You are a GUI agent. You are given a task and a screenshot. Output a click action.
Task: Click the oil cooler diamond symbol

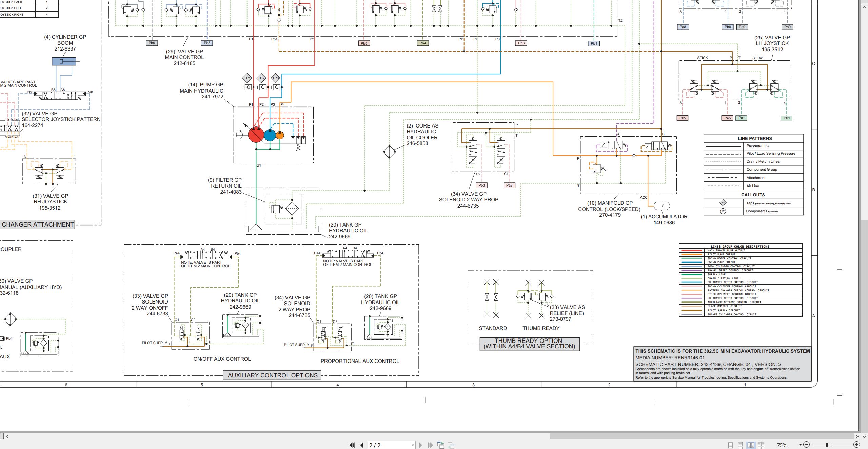click(389, 152)
